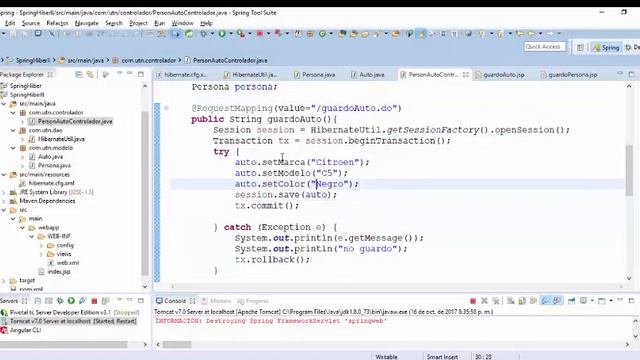This screenshot has width=640, height=360.
Task: Remove launch with the Console gray X icon
Action: click(x=484, y=301)
